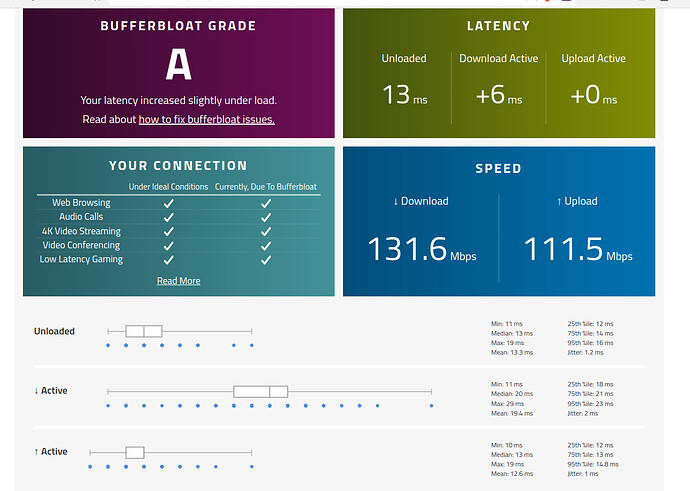
Task: Click the Your Connection panel heading
Action: pyautogui.click(x=178, y=166)
